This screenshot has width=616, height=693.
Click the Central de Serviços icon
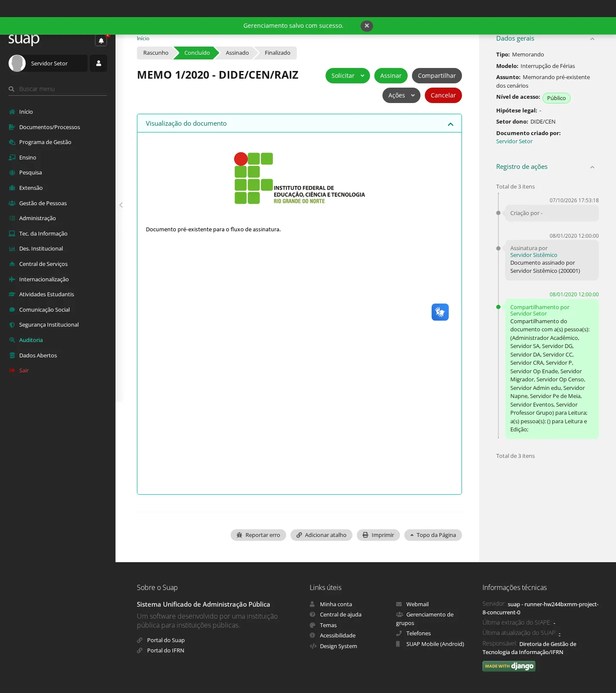12,264
